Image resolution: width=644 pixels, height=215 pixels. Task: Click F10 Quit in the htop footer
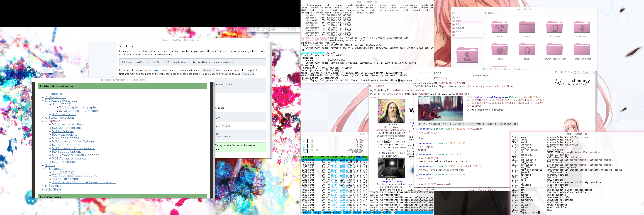coord(395,212)
